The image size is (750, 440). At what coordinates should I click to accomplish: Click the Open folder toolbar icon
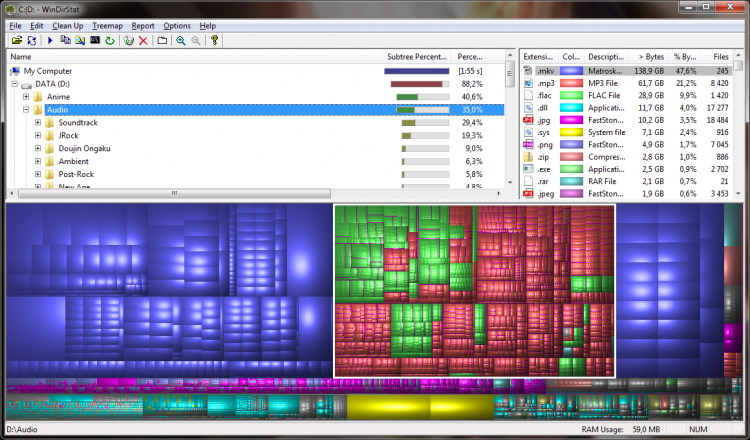17,41
